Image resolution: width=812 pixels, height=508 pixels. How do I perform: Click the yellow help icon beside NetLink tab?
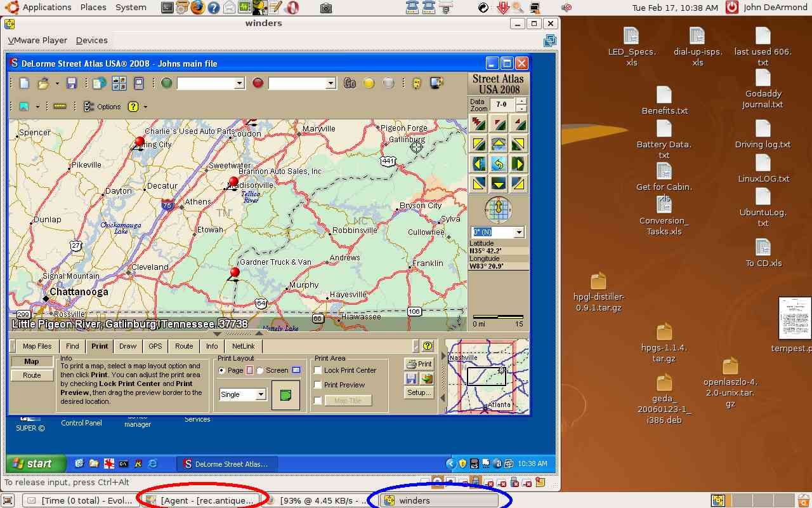428,346
